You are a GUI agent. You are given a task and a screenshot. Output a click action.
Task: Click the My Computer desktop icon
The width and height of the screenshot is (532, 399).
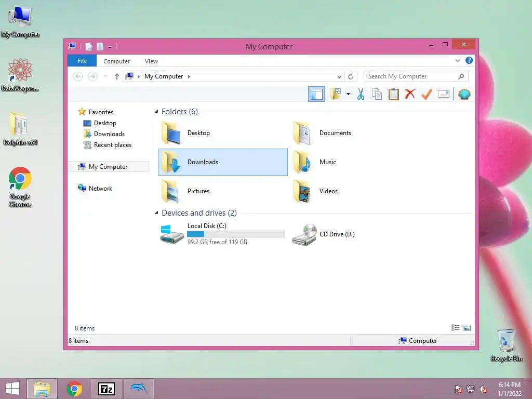coord(20,22)
